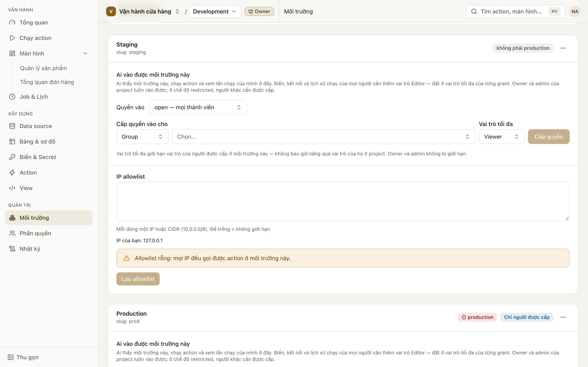Open Action lightning bolt icon
588x367 pixels.
coord(12,172)
